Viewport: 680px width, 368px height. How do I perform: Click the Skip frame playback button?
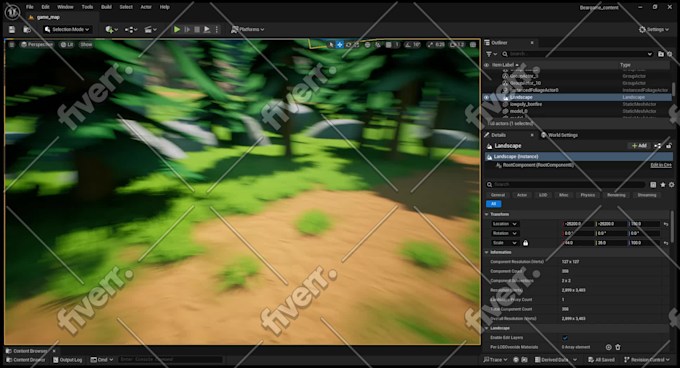(187, 29)
